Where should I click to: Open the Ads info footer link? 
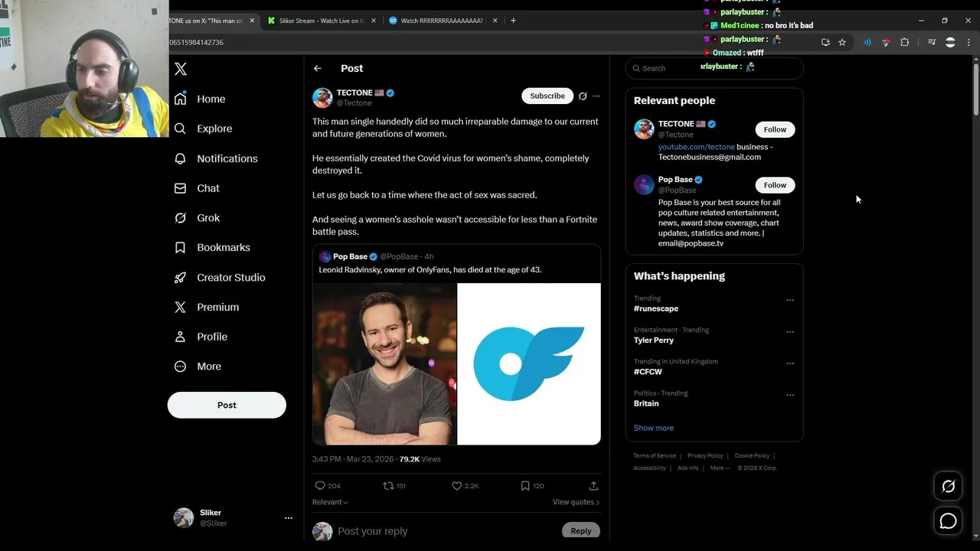click(688, 468)
